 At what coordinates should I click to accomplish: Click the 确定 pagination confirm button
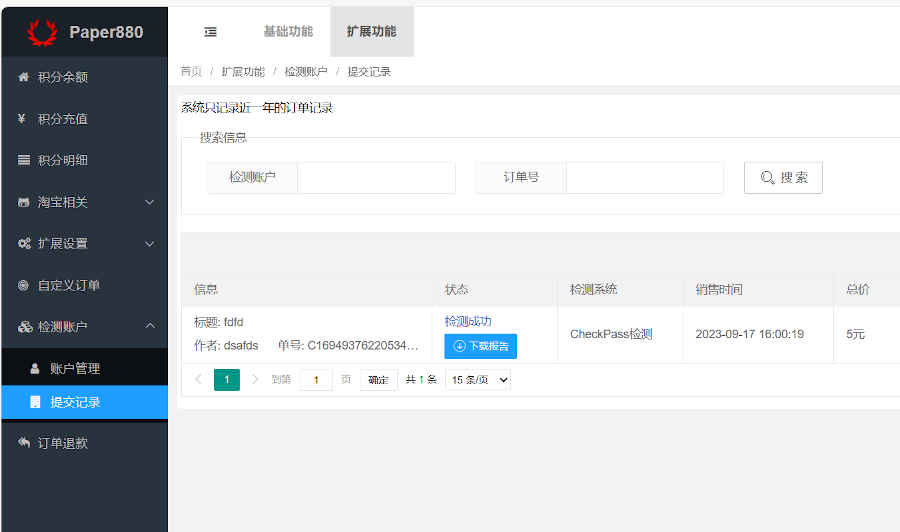click(378, 379)
